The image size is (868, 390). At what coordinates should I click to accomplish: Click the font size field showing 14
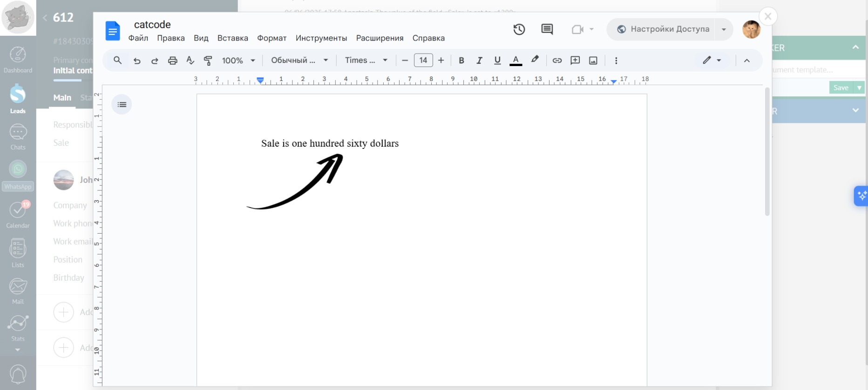(x=423, y=61)
